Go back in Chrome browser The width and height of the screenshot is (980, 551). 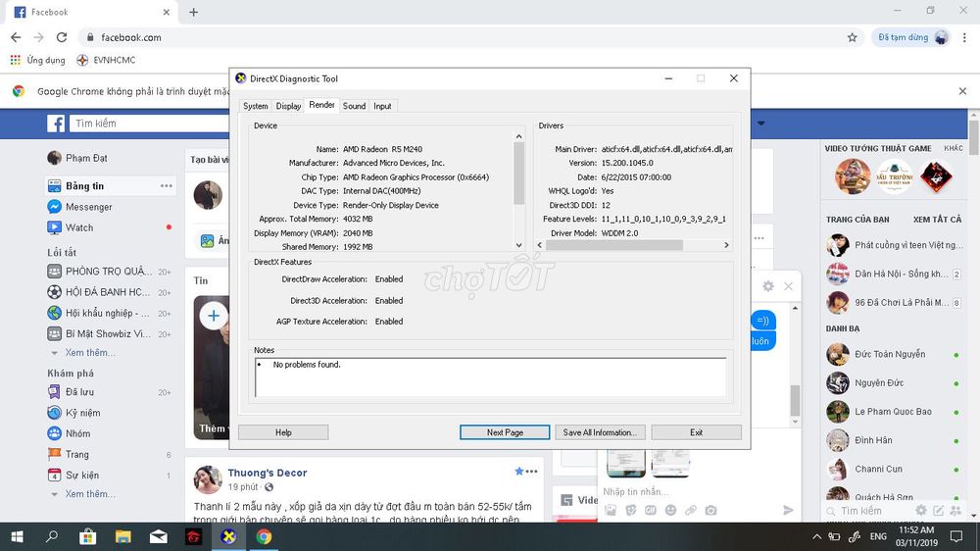pos(16,37)
